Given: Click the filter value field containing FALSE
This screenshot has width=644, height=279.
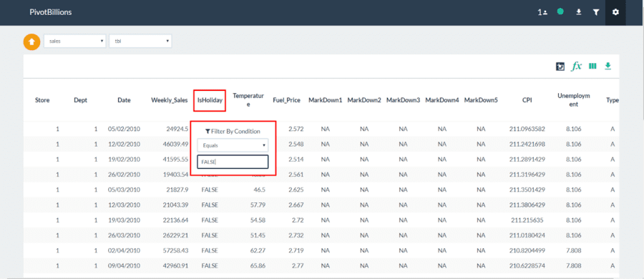Looking at the screenshot, I should (233, 162).
